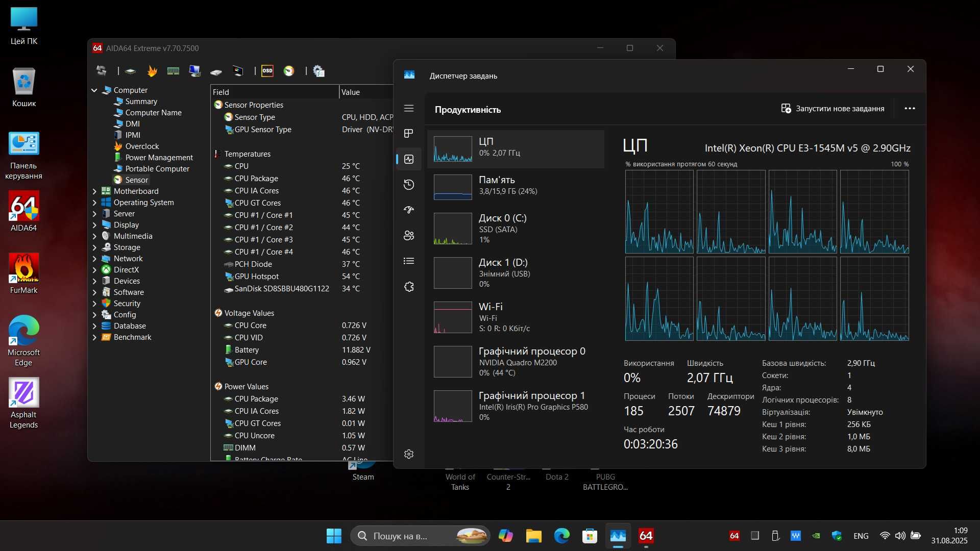Image resolution: width=980 pixels, height=551 pixels.
Task: Expand the Operating System tree node
Action: [94, 203]
